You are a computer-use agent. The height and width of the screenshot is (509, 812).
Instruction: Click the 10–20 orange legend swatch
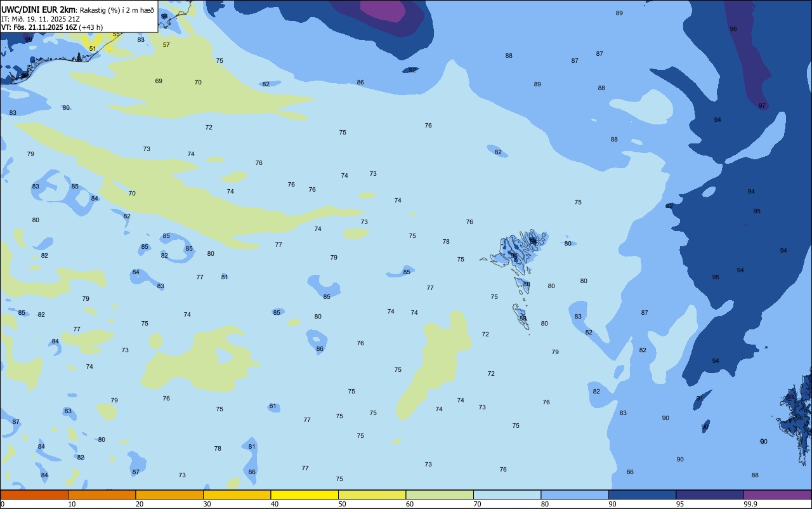[101, 494]
